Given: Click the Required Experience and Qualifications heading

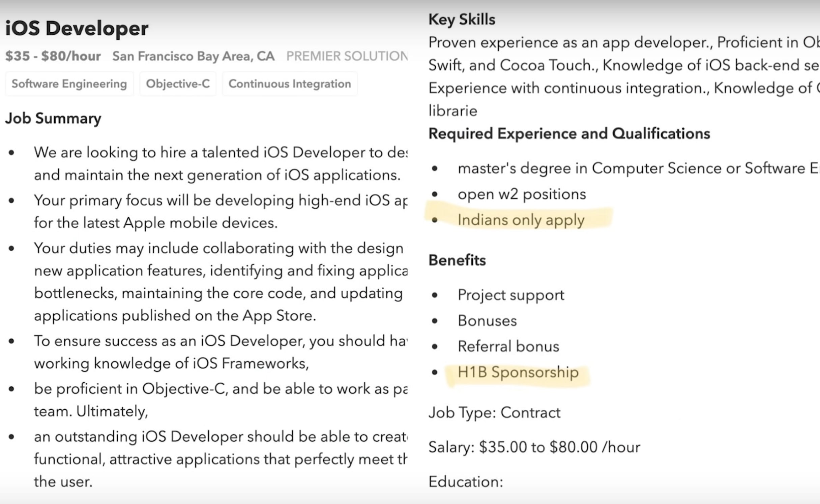Looking at the screenshot, I should [x=569, y=133].
